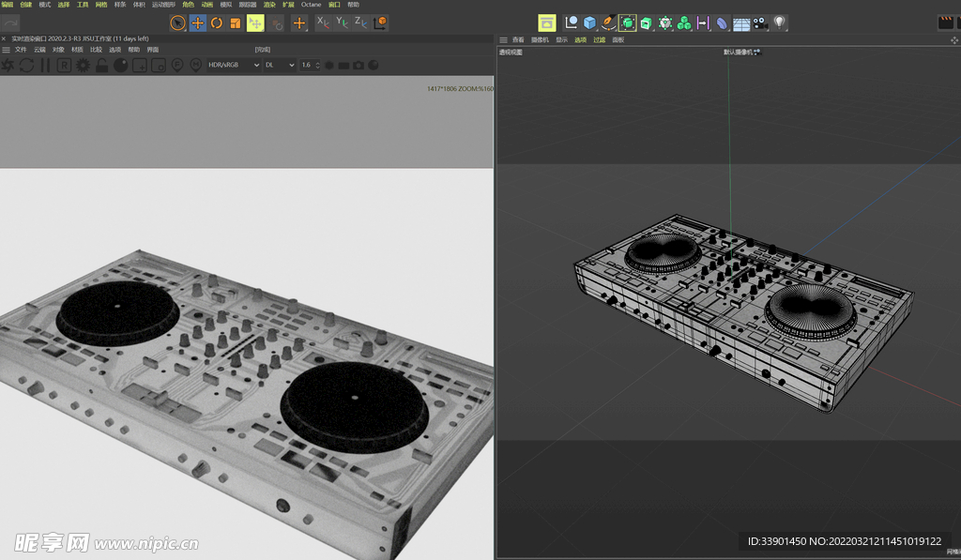Select the Rotate tool

[x=216, y=23]
